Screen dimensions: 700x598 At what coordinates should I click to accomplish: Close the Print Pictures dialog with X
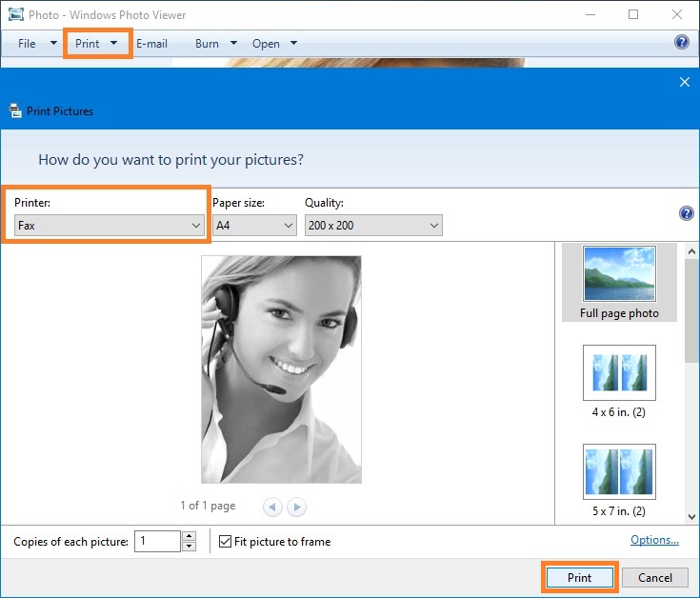coord(685,82)
